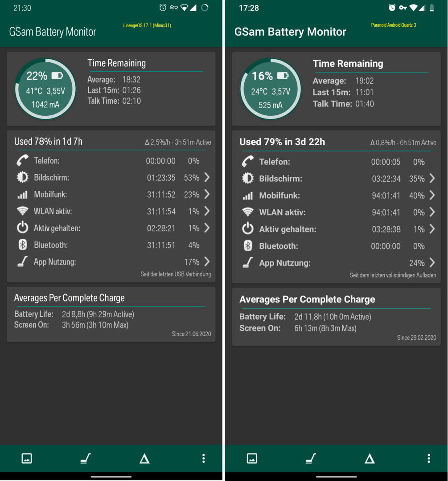Tap 'Used 78% in 1d 7h' header

click(x=48, y=142)
